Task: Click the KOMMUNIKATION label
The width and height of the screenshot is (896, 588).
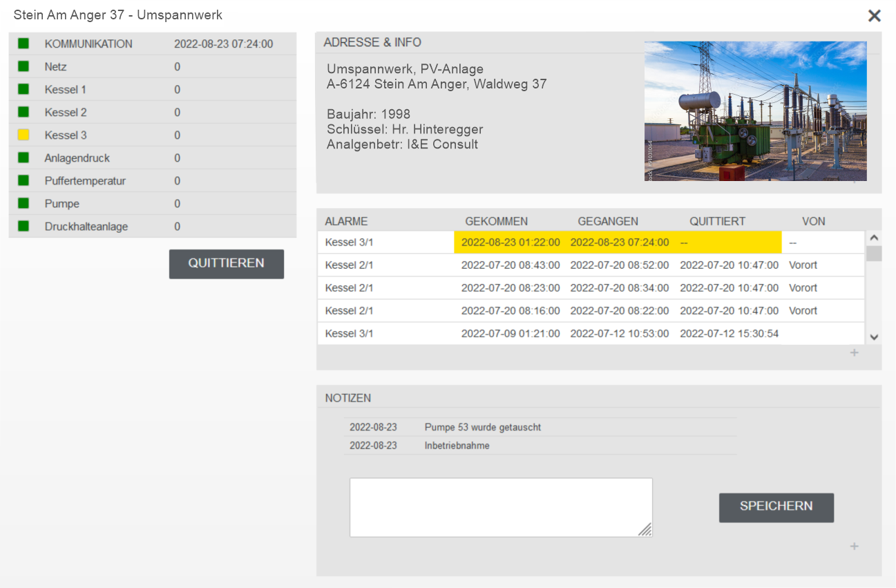Action: pyautogui.click(x=88, y=44)
